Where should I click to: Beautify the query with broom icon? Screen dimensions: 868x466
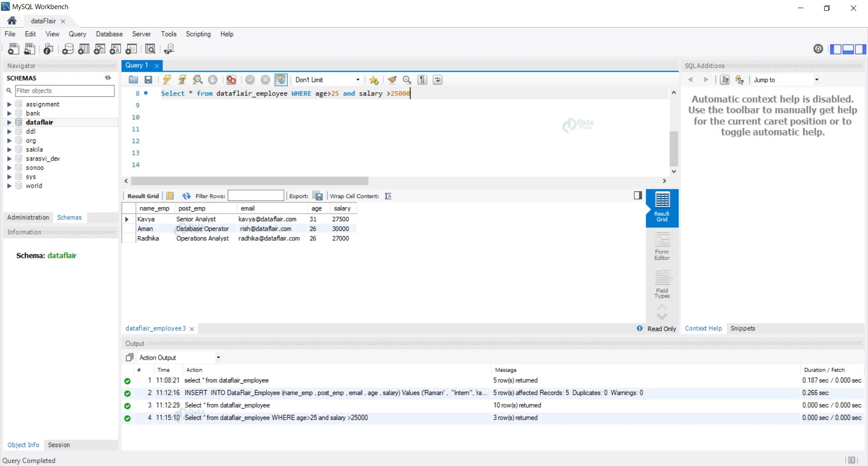coord(392,80)
